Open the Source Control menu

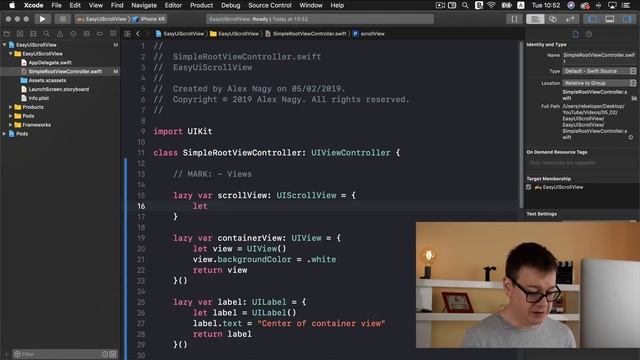tap(270, 5)
